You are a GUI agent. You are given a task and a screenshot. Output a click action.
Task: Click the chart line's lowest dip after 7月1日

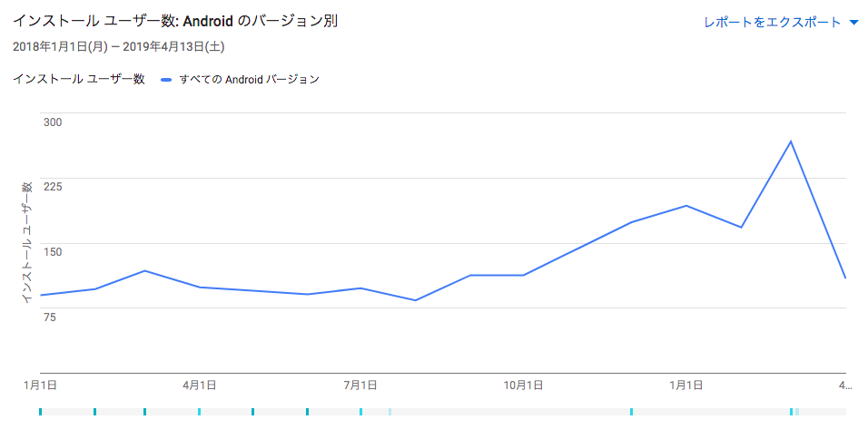point(415,300)
